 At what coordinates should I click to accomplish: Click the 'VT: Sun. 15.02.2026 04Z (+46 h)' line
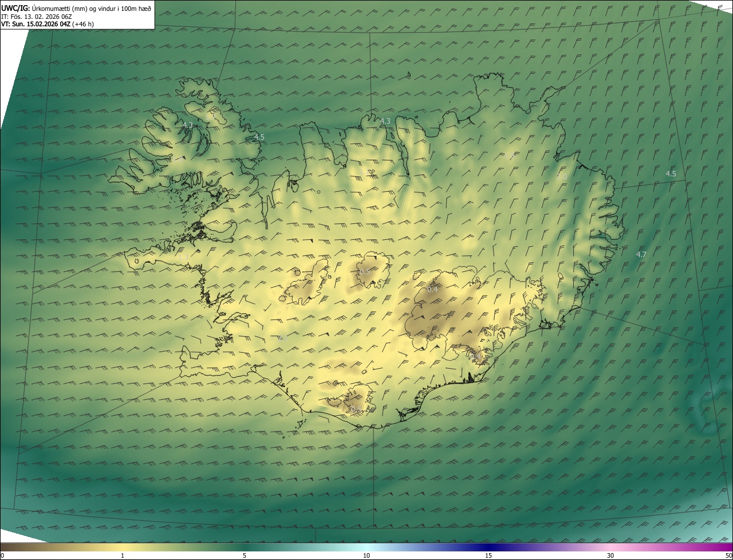click(48, 24)
